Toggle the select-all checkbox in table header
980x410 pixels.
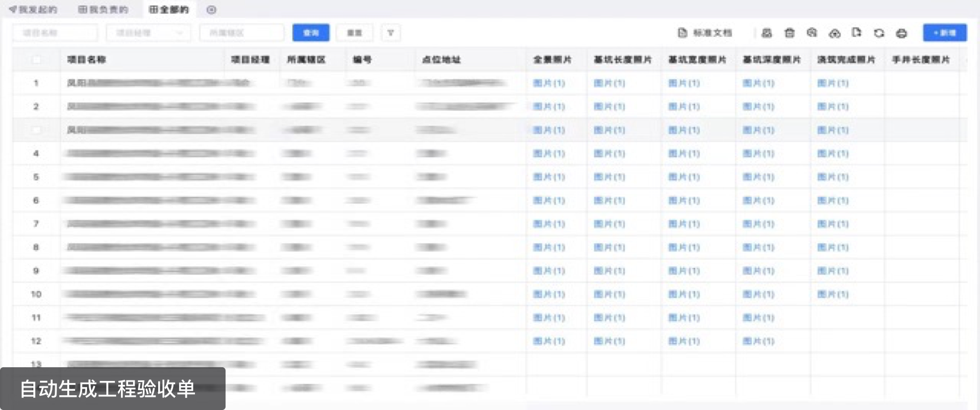(36, 60)
